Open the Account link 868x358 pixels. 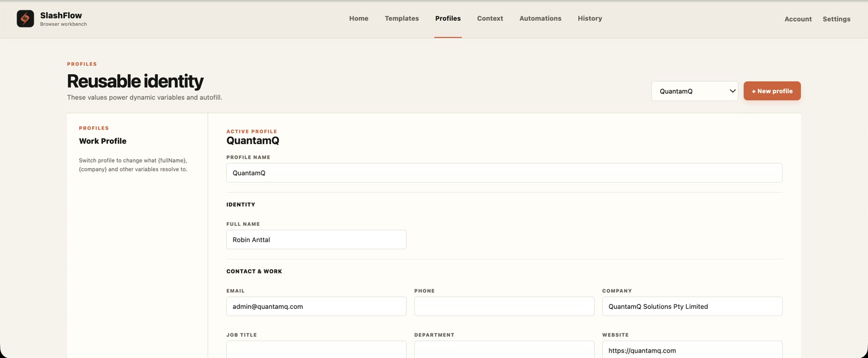(798, 19)
